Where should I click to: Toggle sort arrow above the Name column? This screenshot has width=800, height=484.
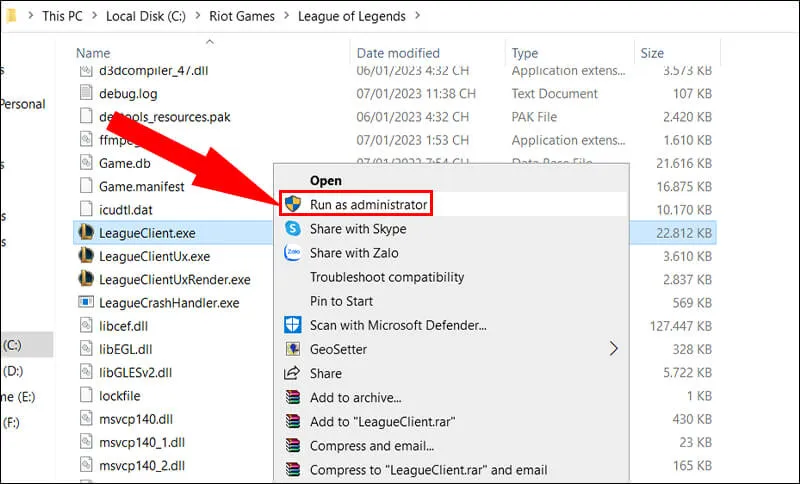210,42
